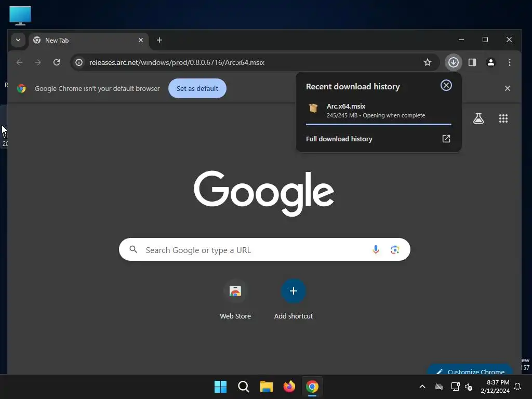The width and height of the screenshot is (532, 399).
Task: Click the Chrome logo in the infobar
Action: (x=21, y=88)
